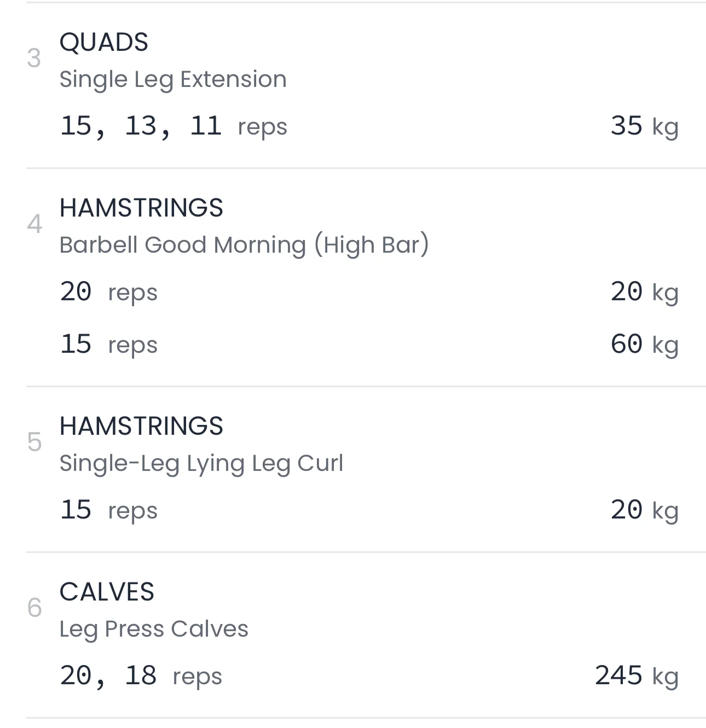Select exercise number 6 index
This screenshot has height=728, width=706.
click(34, 608)
